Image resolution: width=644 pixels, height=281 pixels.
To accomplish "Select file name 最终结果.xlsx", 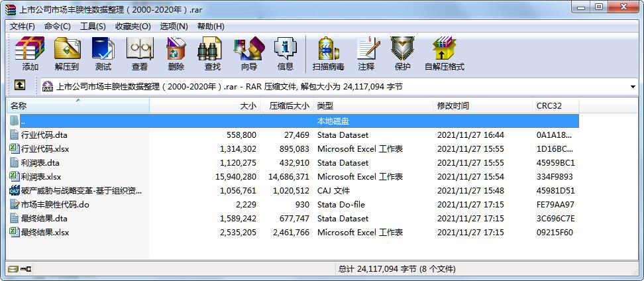I will [45, 233].
